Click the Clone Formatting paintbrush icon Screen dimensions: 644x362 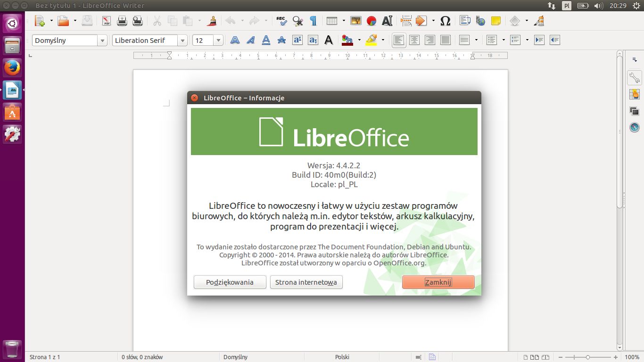coord(213,21)
